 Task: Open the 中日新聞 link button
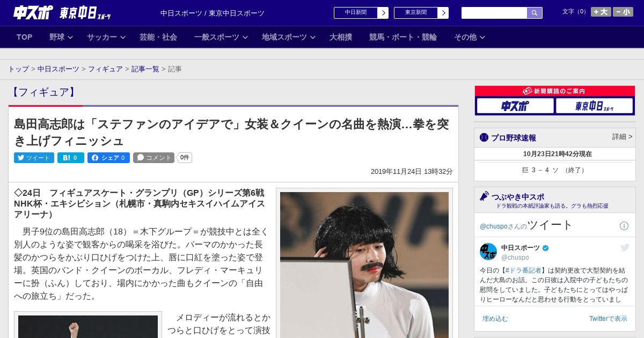pyautogui.click(x=355, y=13)
